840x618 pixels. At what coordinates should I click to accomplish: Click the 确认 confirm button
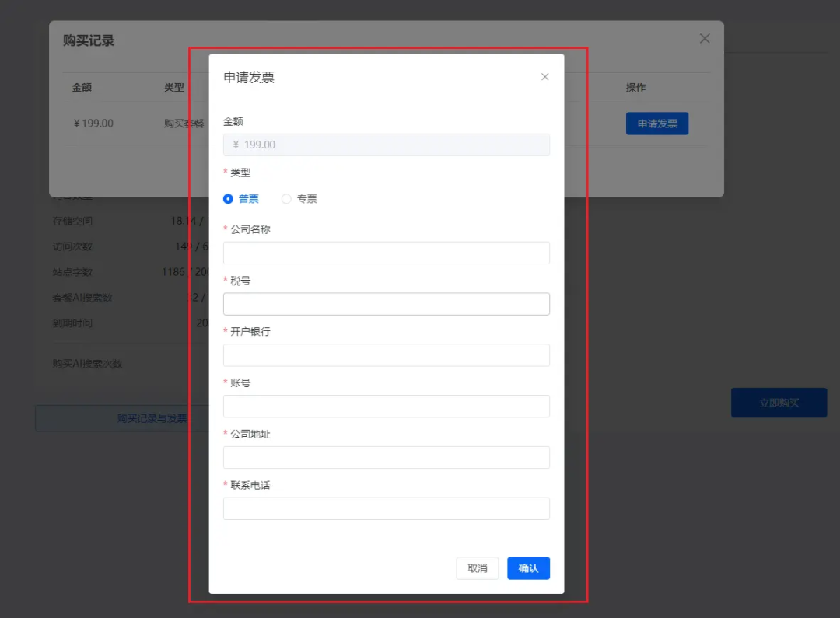pos(528,568)
